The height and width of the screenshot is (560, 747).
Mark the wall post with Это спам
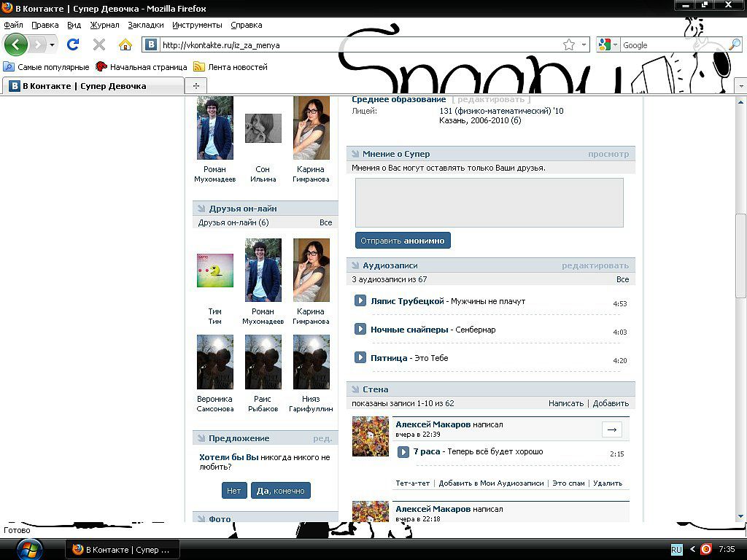[x=568, y=483]
